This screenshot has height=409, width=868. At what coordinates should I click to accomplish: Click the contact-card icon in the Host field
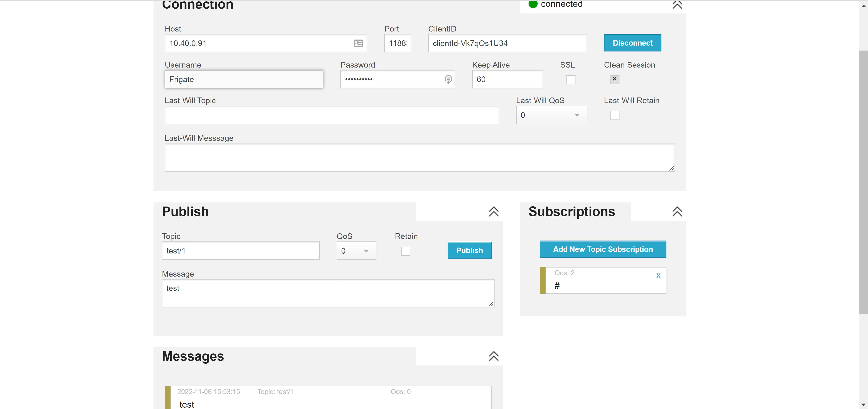pyautogui.click(x=358, y=44)
